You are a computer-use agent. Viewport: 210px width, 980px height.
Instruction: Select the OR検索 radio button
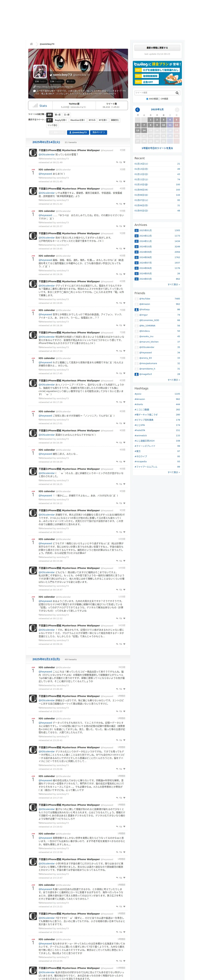[159, 99]
